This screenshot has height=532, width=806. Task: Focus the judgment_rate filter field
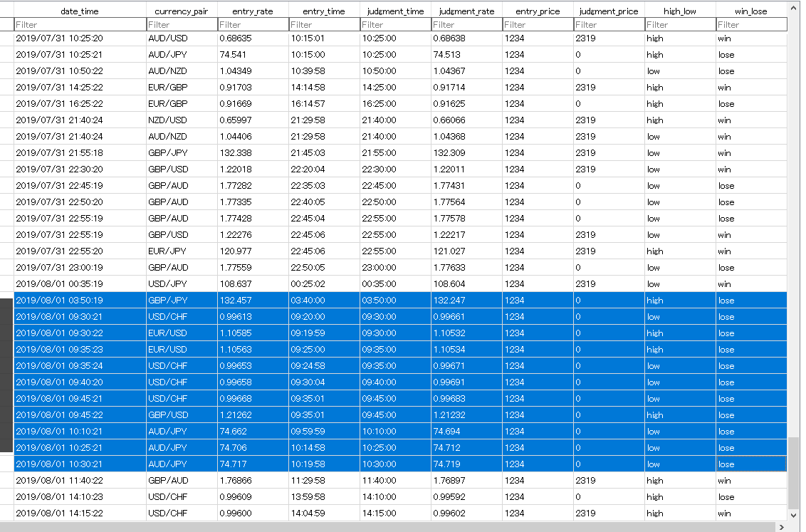[467, 25]
